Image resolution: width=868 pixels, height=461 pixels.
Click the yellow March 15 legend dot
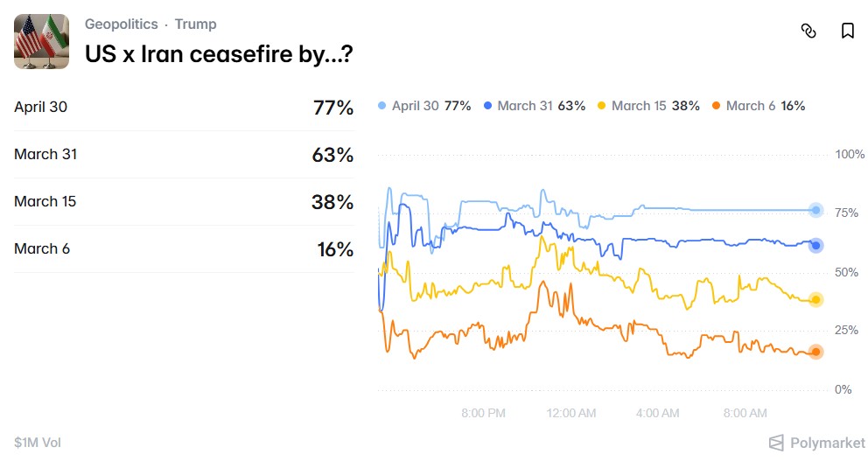(x=601, y=106)
